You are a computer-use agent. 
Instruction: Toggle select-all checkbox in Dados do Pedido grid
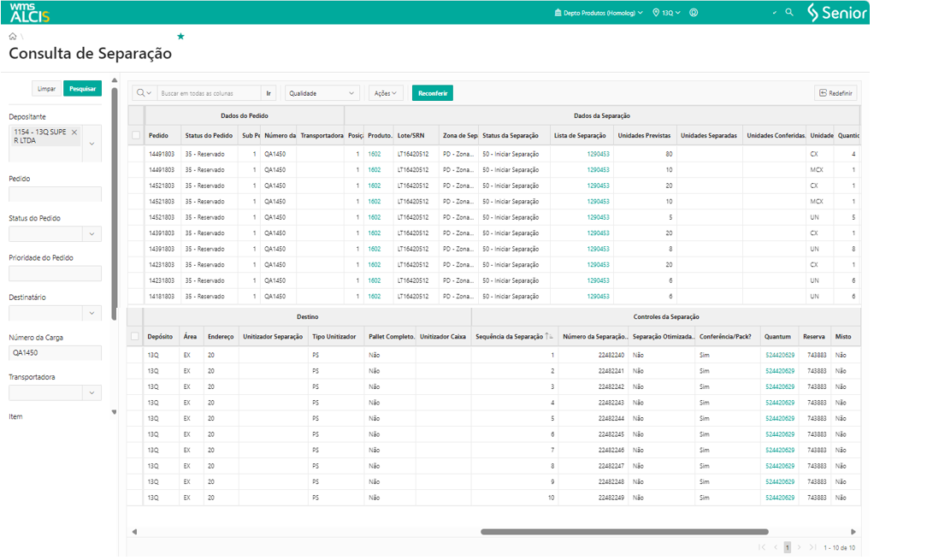[x=136, y=135]
